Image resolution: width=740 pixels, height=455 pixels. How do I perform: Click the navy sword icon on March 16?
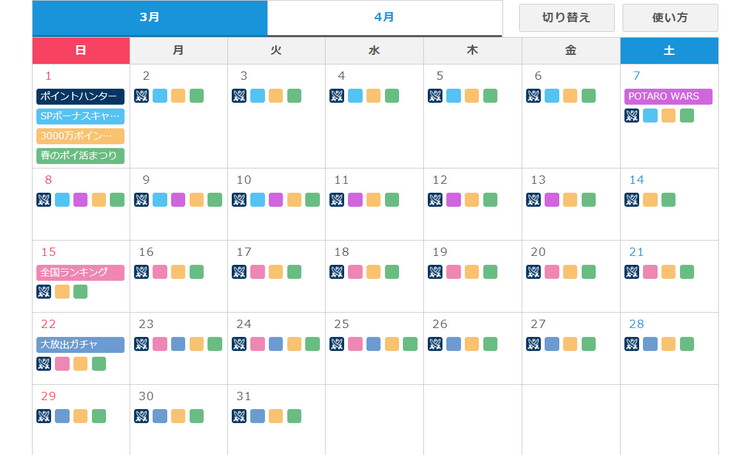click(x=142, y=272)
